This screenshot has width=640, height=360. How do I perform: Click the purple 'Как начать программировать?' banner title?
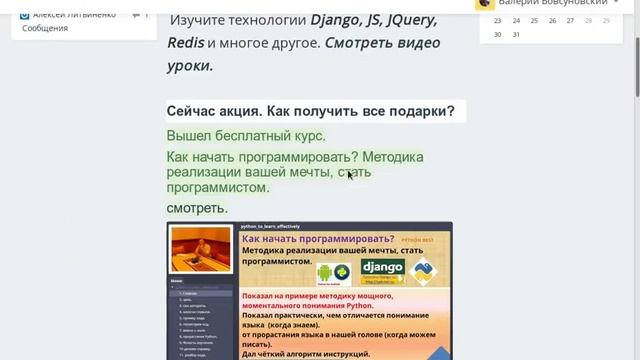pyautogui.click(x=318, y=239)
